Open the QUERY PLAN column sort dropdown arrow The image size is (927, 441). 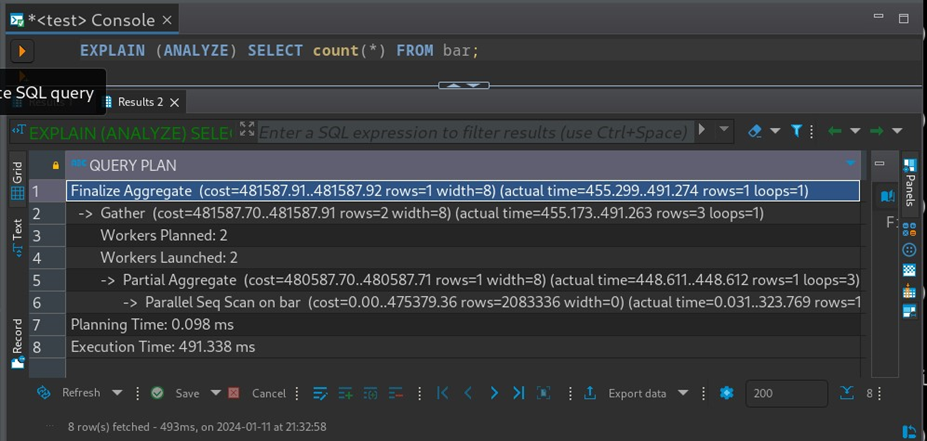pyautogui.click(x=851, y=163)
